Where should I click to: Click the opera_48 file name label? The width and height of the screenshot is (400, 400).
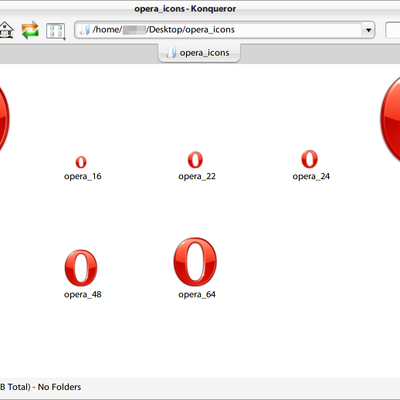(x=83, y=295)
